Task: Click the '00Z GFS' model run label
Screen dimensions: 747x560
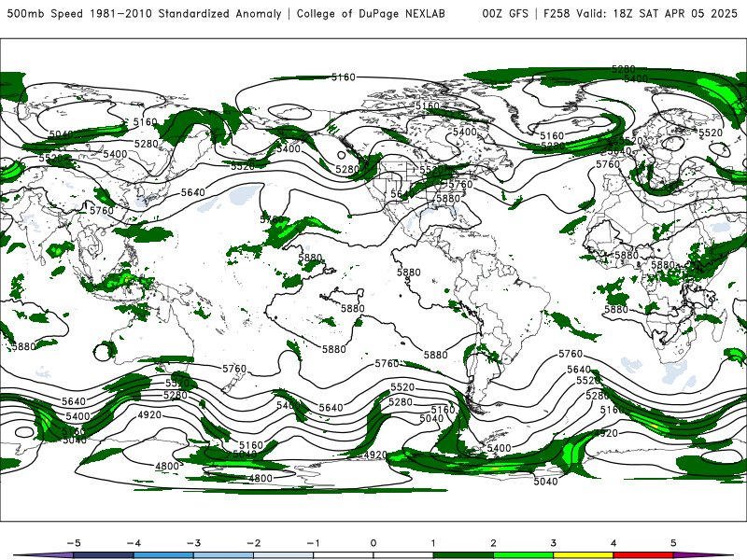Action: pos(505,14)
